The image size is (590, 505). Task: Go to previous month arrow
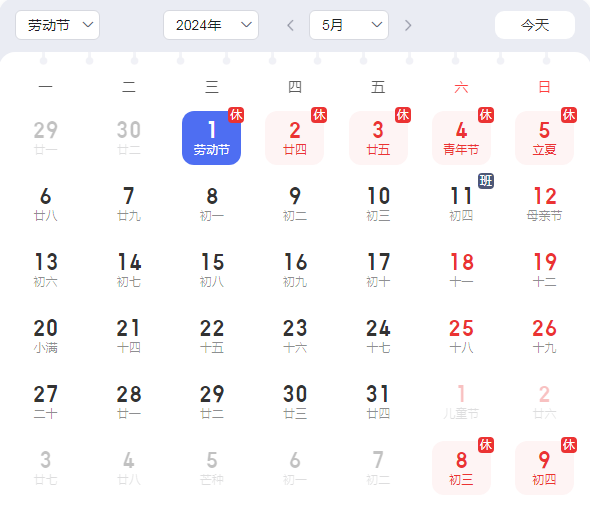tap(290, 25)
